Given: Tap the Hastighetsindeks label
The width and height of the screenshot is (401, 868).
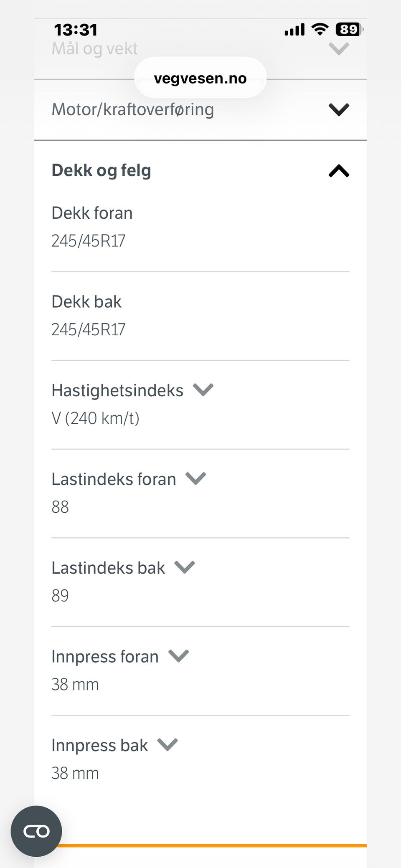Looking at the screenshot, I should [117, 390].
